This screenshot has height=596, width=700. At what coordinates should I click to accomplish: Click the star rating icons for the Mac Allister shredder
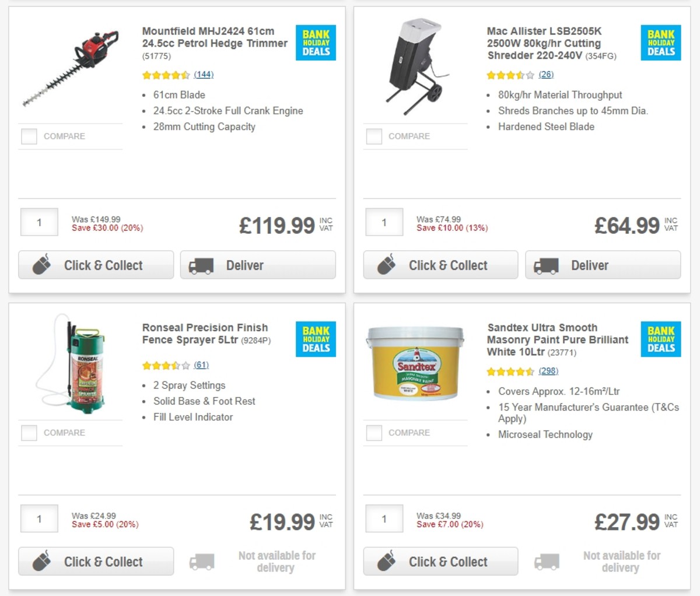pyautogui.click(x=510, y=75)
